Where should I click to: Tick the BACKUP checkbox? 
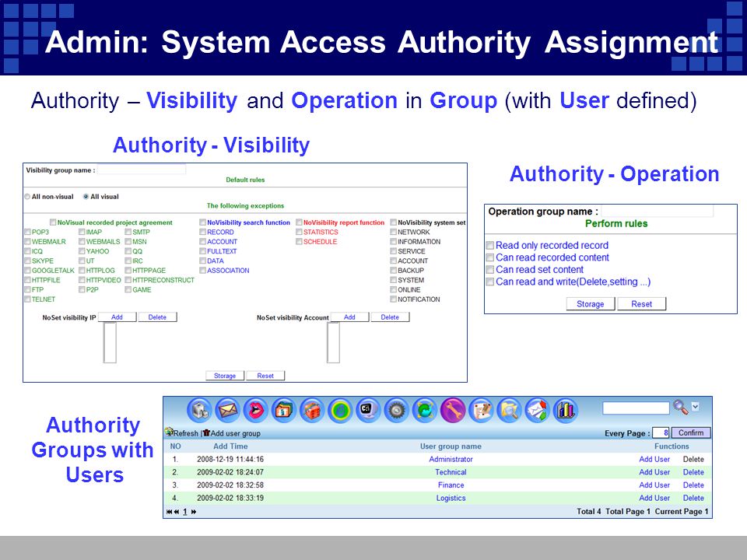(x=394, y=271)
